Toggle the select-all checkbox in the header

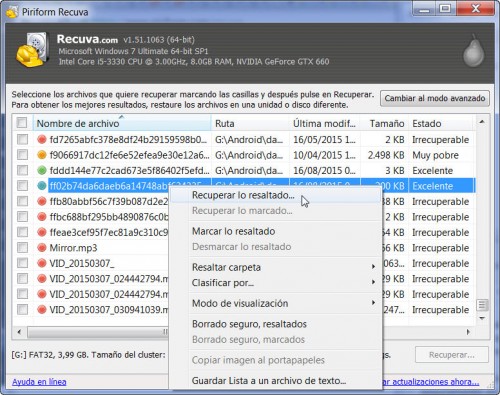pyautogui.click(x=22, y=123)
